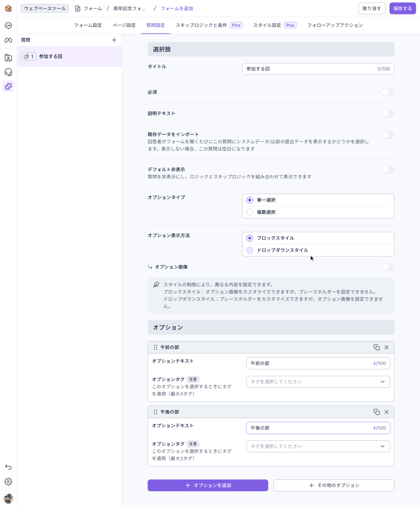The width and height of the screenshot is (420, 507).
Task: Remove the 午前の部 option
Action: point(387,347)
